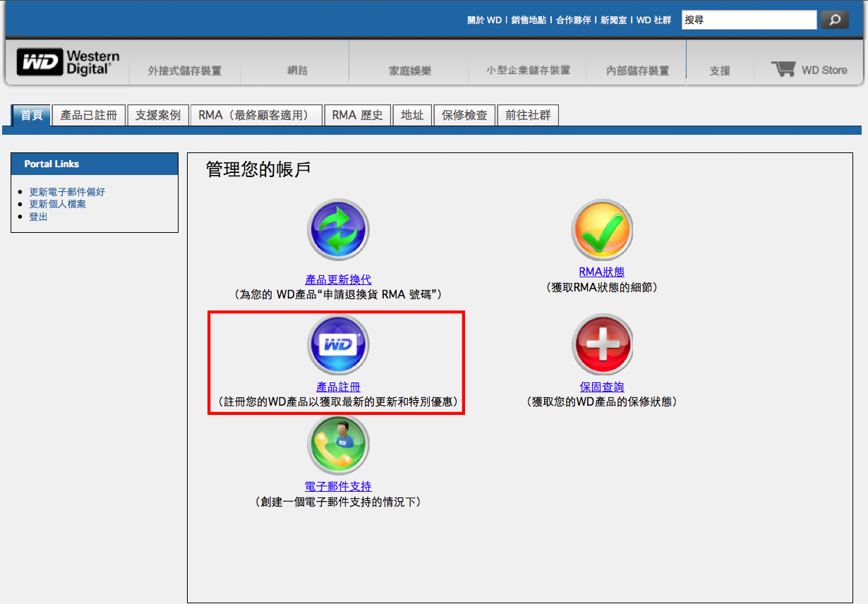The height and width of the screenshot is (604, 868).
Task: Click the 銷售地點 top link
Action: point(529,20)
